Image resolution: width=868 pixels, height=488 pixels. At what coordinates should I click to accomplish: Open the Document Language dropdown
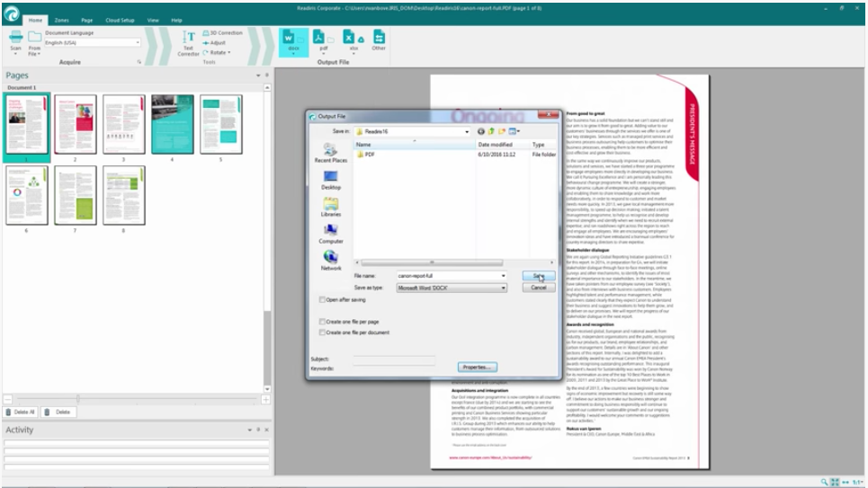point(138,42)
